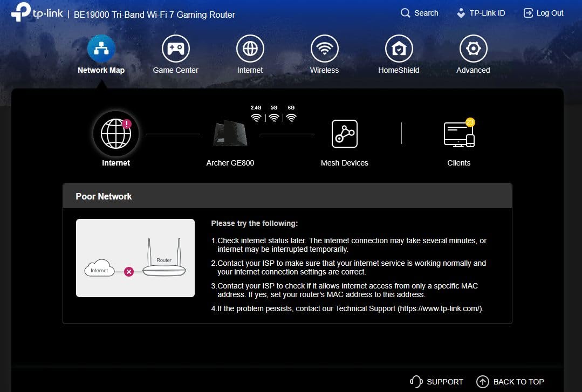This screenshot has width=582, height=392.
Task: Click the TP-Link logo
Action: pyautogui.click(x=37, y=12)
